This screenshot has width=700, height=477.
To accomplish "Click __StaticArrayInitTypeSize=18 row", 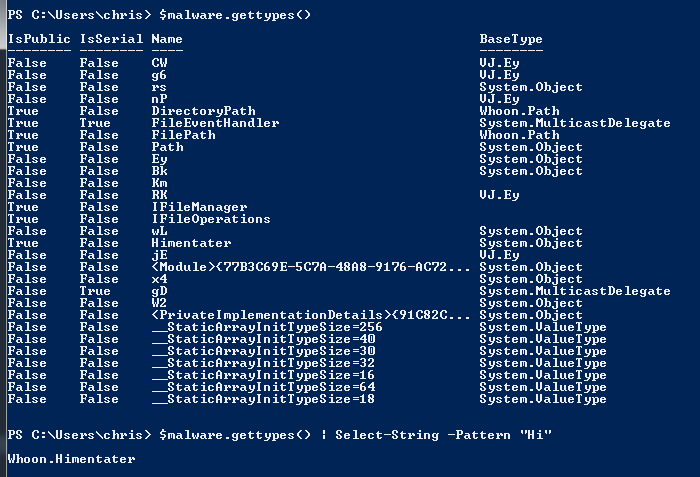I will coord(307,399).
